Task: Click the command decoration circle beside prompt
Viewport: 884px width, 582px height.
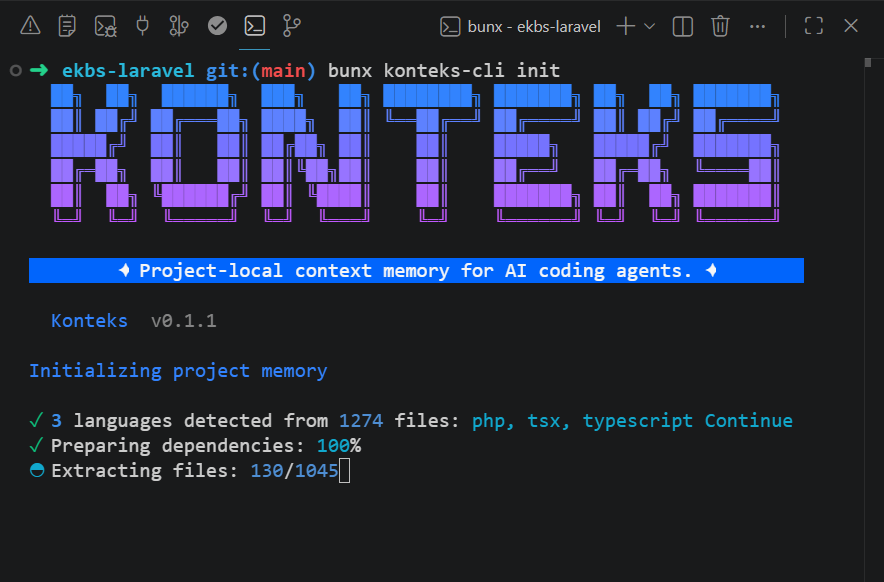Action: 16,70
